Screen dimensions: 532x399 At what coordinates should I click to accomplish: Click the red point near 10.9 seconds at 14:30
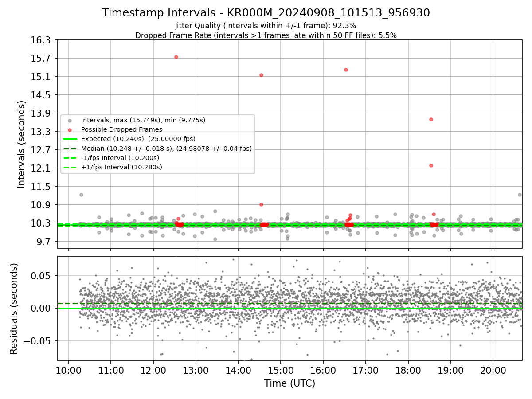pyautogui.click(x=261, y=204)
